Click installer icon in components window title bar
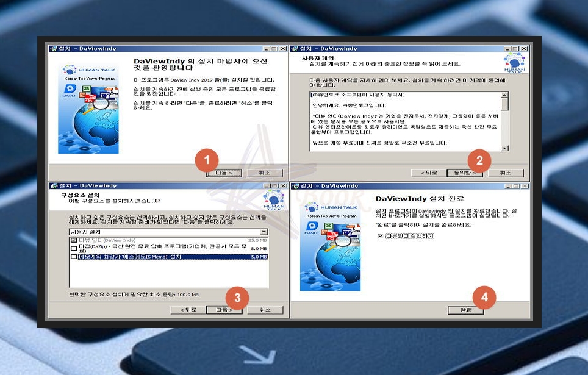Viewport: 588px width, 375px height. pos(54,185)
